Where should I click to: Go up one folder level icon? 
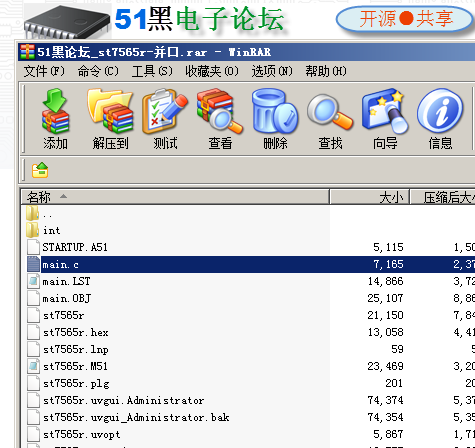click(x=40, y=170)
